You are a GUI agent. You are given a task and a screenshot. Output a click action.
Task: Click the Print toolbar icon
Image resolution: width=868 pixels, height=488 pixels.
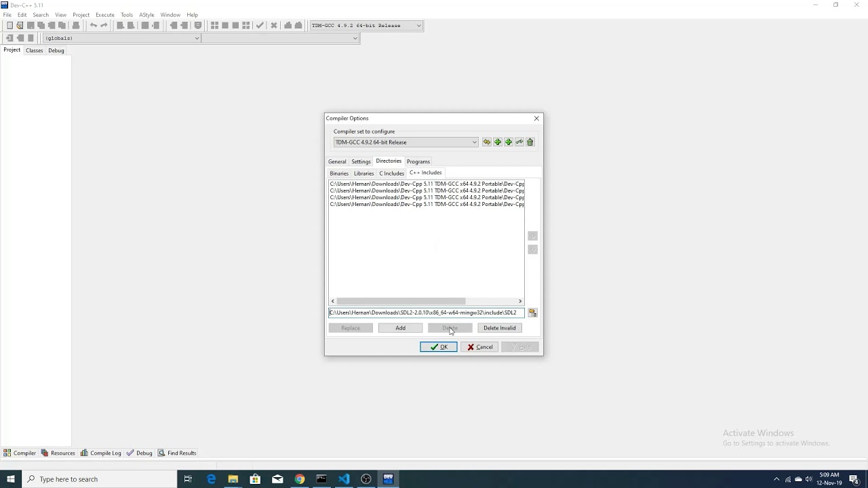pos(76,26)
